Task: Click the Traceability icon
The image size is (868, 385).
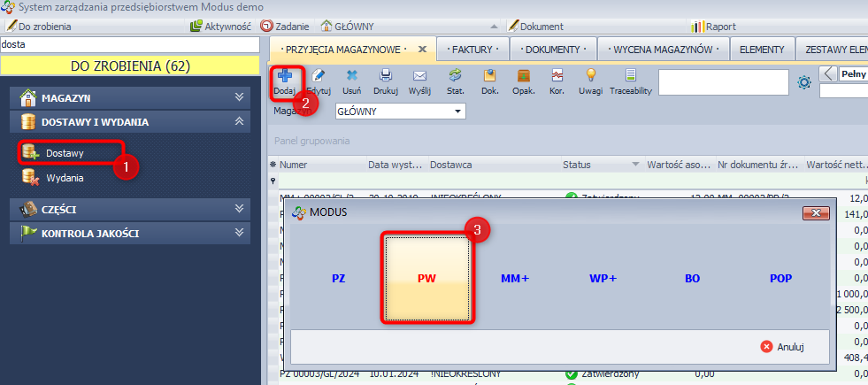Action: [631, 76]
